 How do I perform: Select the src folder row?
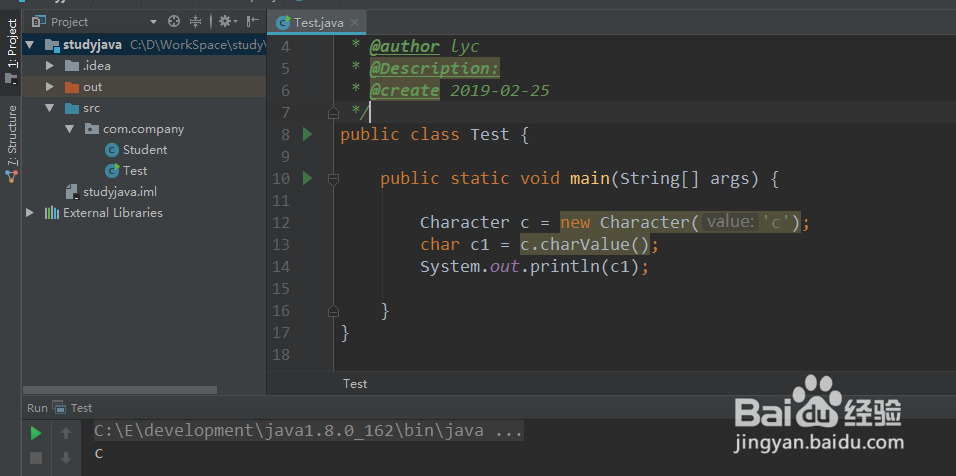144,108
